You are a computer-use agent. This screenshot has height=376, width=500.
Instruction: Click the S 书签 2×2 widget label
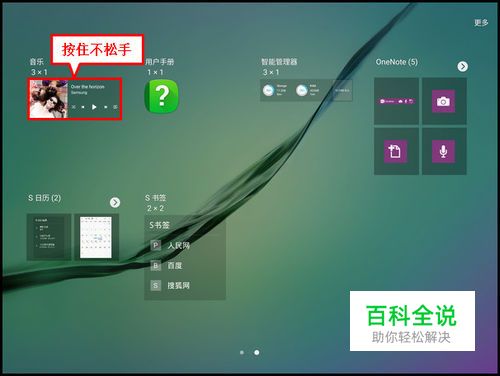(156, 203)
